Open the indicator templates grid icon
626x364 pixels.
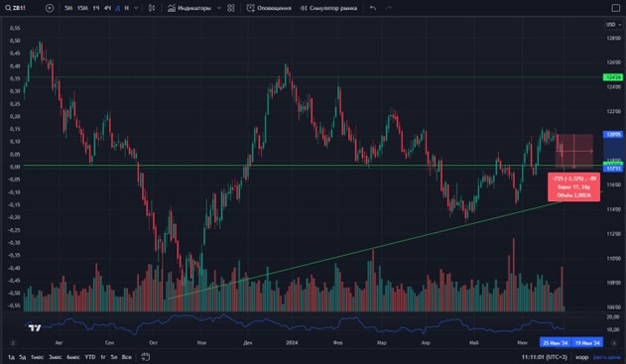[x=231, y=8]
